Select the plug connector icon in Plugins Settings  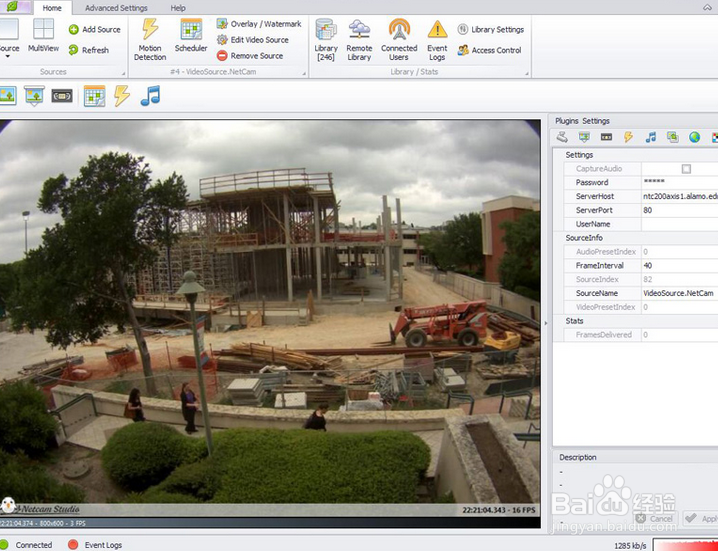(562, 136)
